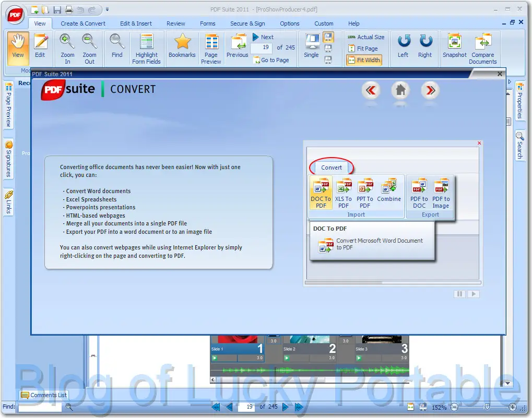
Task: Open the Edit & Insert tab
Action: click(x=136, y=23)
